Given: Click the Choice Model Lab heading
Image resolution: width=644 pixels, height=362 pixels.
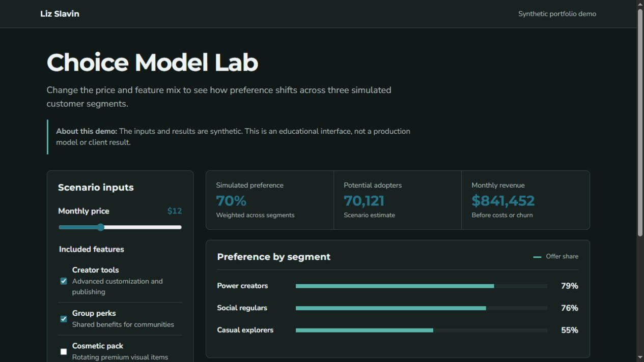Looking at the screenshot, I should (152, 63).
